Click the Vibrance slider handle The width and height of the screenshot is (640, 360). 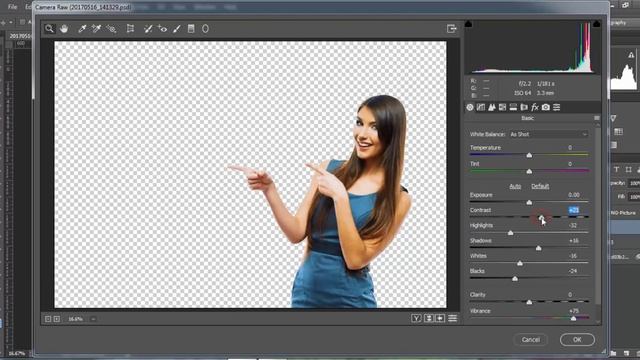(x=573, y=318)
